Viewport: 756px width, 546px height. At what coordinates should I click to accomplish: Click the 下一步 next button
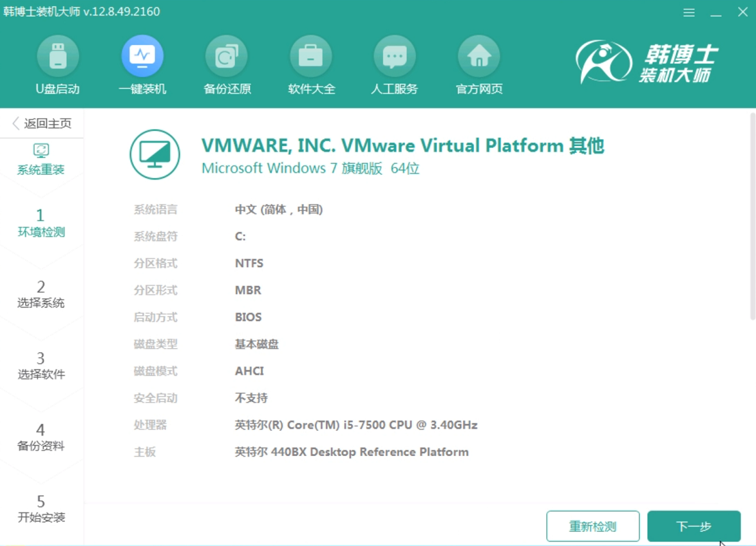coord(694,526)
